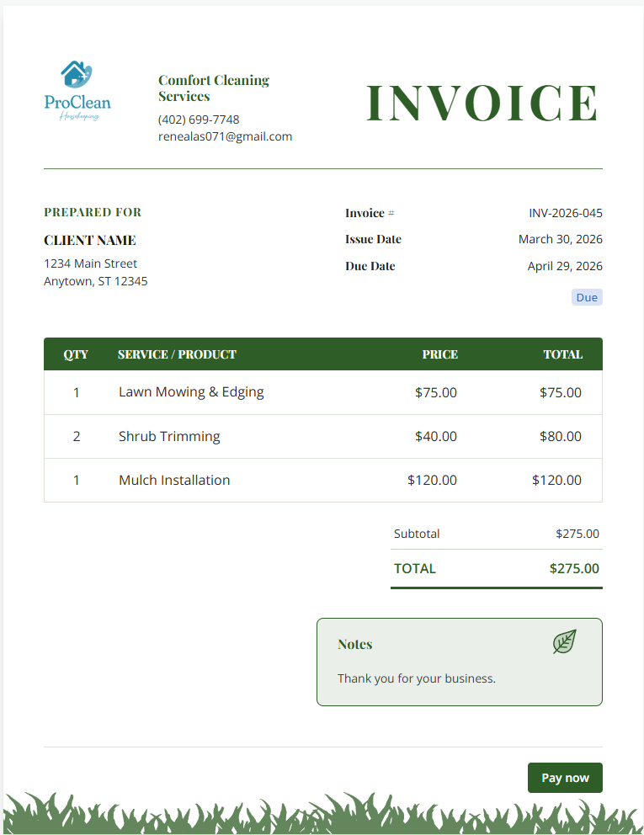
Task: Click the issue date March 30, 2026
Action: point(561,239)
